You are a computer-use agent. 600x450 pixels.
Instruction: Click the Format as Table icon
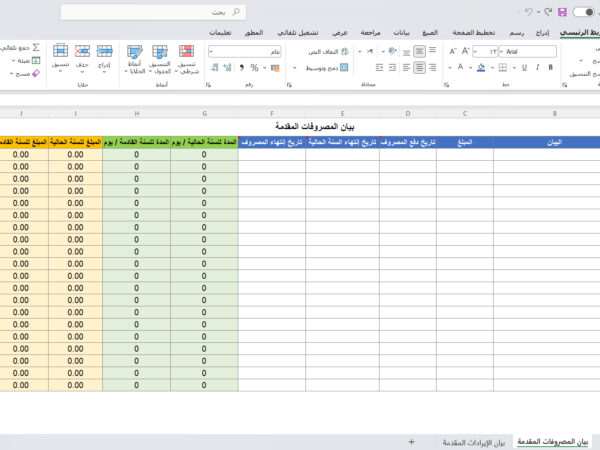[160, 56]
